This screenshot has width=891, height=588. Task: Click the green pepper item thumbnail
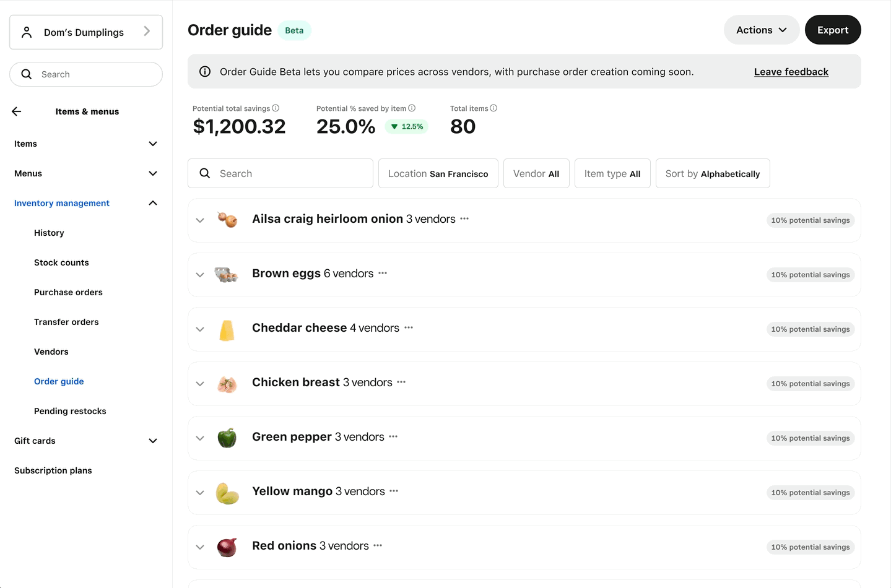pyautogui.click(x=227, y=438)
